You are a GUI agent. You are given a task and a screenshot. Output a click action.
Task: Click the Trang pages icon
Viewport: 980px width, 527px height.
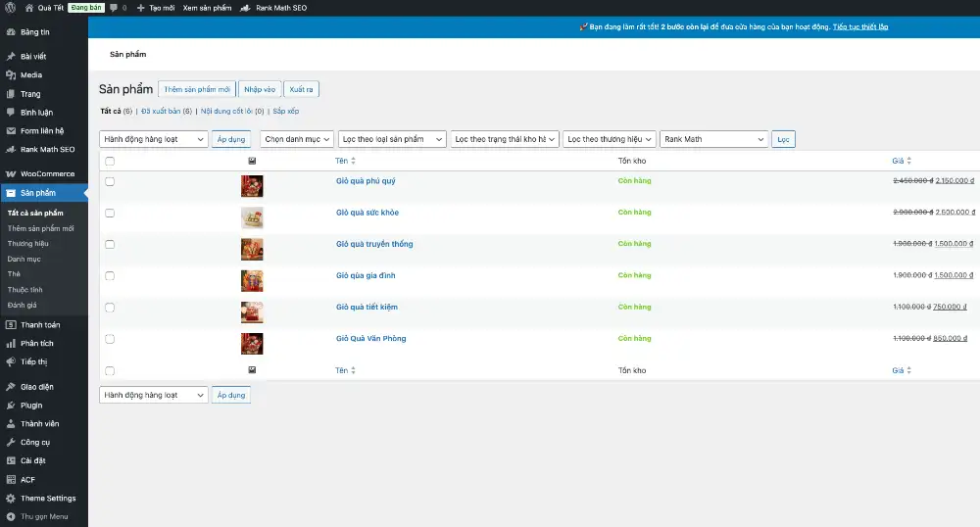click(x=11, y=94)
